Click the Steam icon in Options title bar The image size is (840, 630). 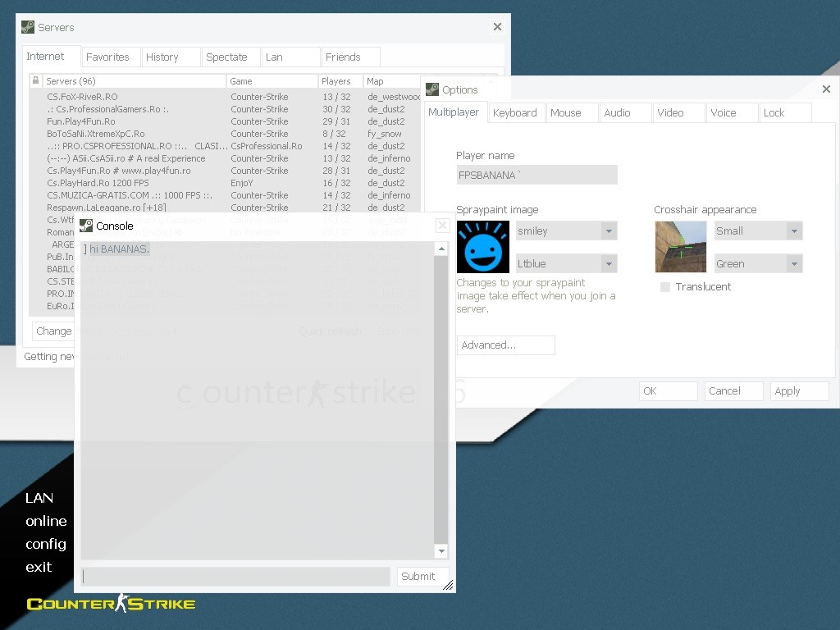pos(432,89)
